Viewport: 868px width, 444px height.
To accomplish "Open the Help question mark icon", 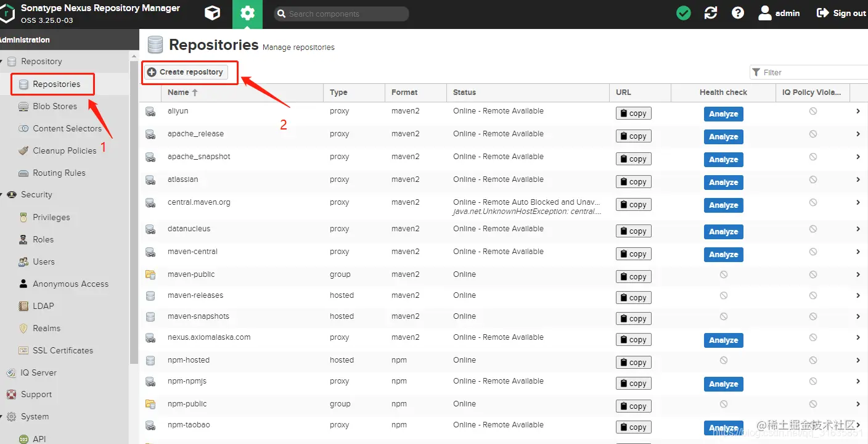I will pyautogui.click(x=738, y=13).
